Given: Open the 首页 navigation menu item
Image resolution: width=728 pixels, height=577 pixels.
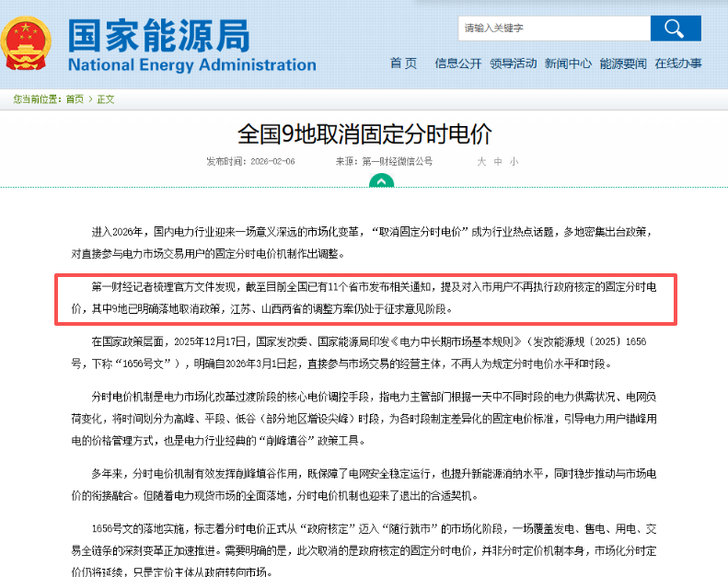Looking at the screenshot, I should click(403, 63).
